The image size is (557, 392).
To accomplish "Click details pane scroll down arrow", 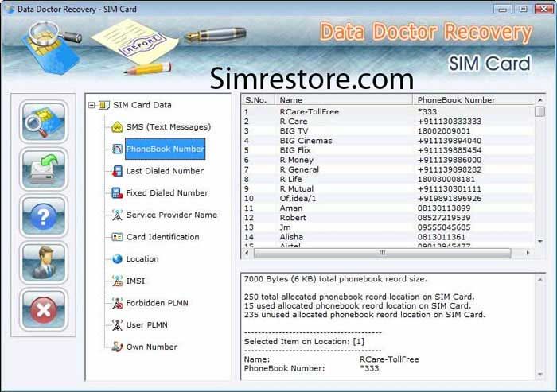I will point(540,374).
